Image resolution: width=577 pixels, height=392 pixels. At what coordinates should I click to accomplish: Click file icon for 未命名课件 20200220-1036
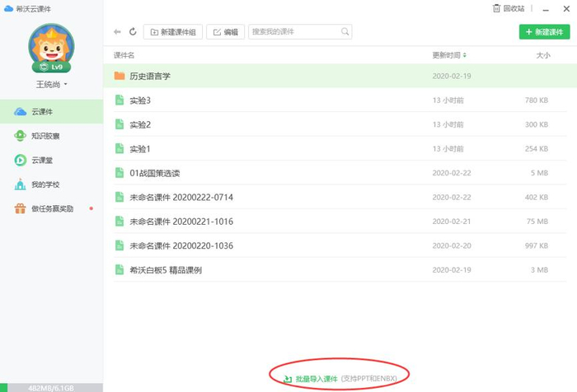120,245
